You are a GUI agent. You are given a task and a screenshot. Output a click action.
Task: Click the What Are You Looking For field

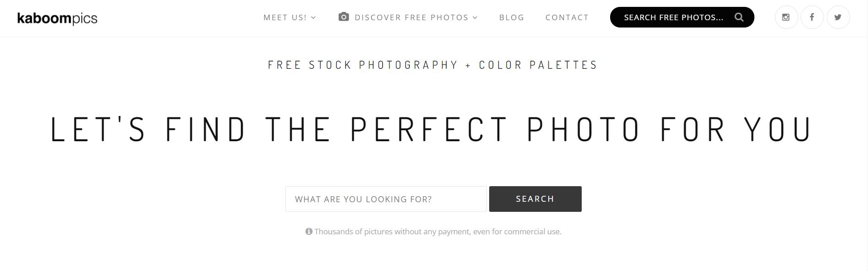tap(386, 199)
